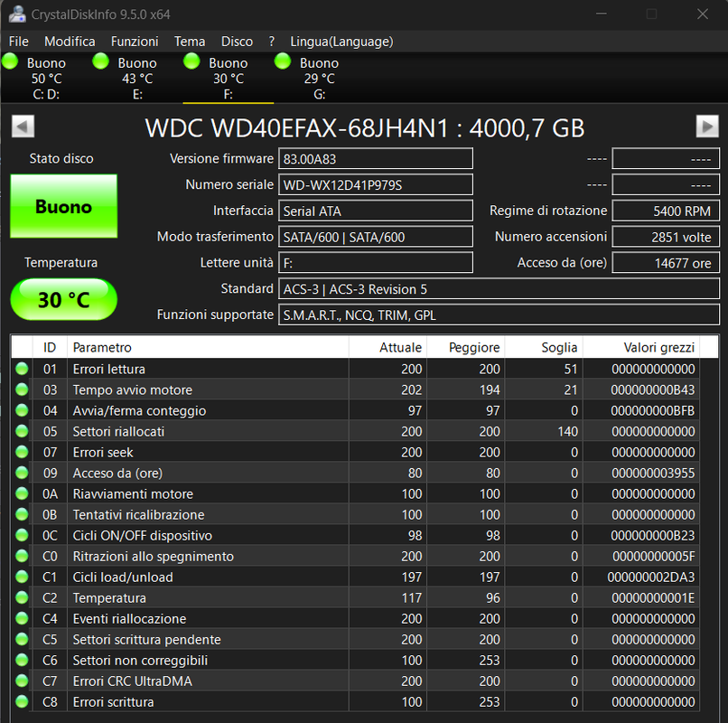Select the Tempo avvio motore parameter text
The height and width of the screenshot is (723, 728).
[132, 390]
